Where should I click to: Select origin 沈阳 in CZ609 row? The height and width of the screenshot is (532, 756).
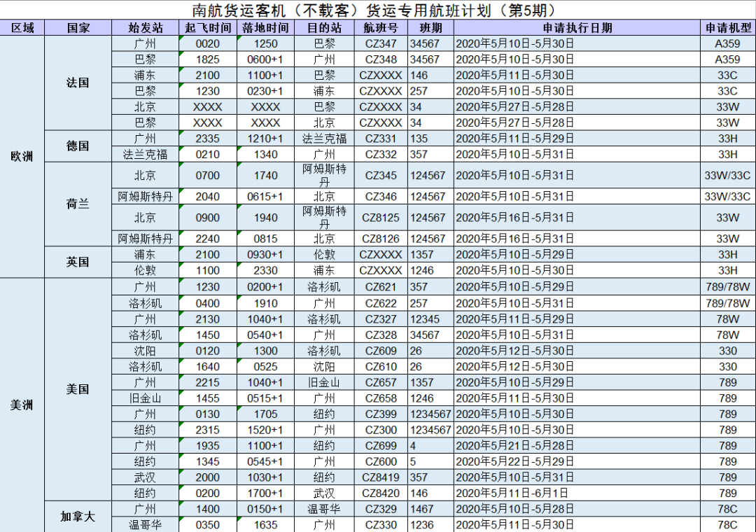[x=145, y=351]
